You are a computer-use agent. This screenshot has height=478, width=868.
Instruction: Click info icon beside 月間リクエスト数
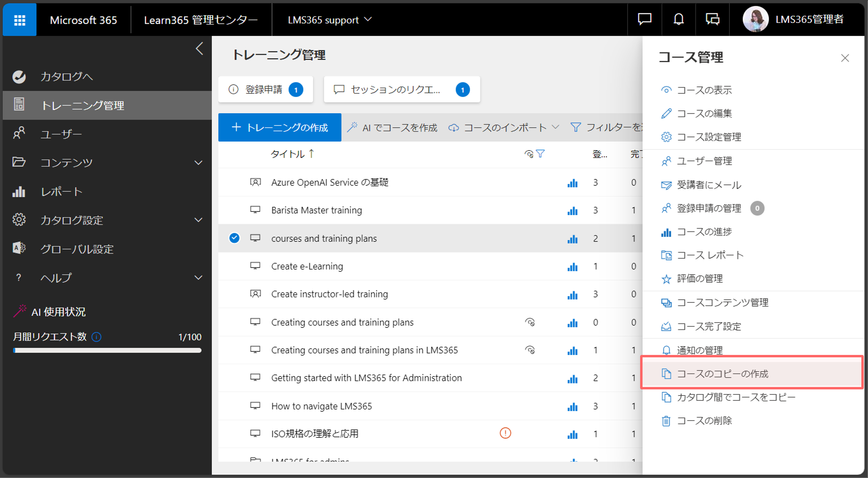pos(96,337)
